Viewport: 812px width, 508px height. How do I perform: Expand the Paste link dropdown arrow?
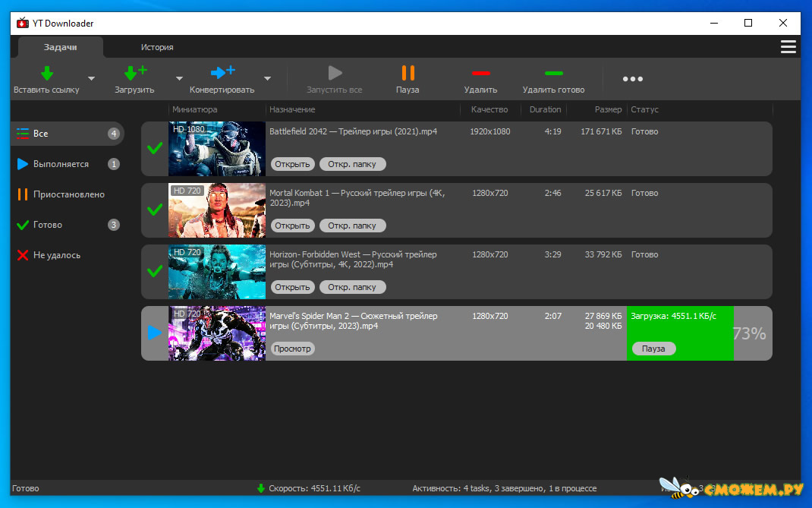tap(91, 79)
